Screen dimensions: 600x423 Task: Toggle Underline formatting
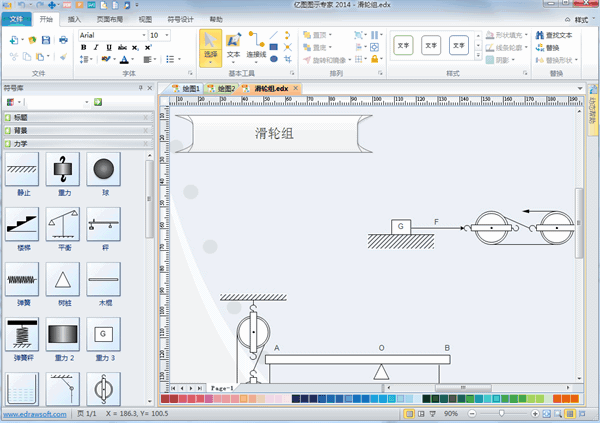click(109, 47)
